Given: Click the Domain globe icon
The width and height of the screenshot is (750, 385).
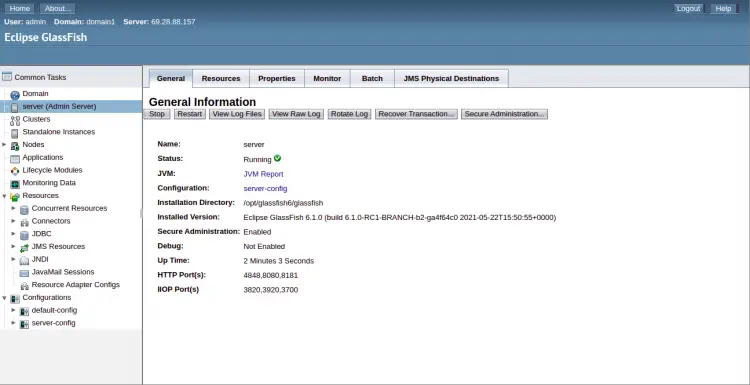Looking at the screenshot, I should pos(15,95).
